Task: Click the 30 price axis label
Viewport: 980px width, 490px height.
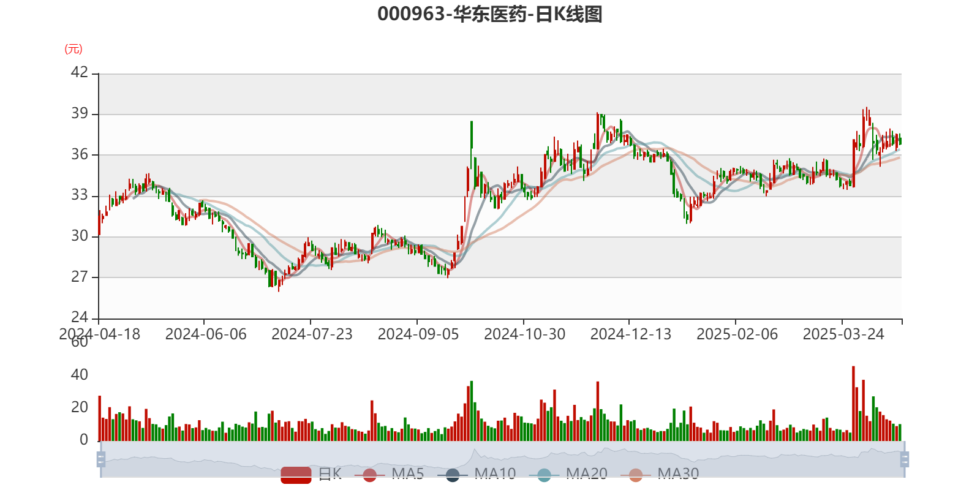Action: [80, 236]
